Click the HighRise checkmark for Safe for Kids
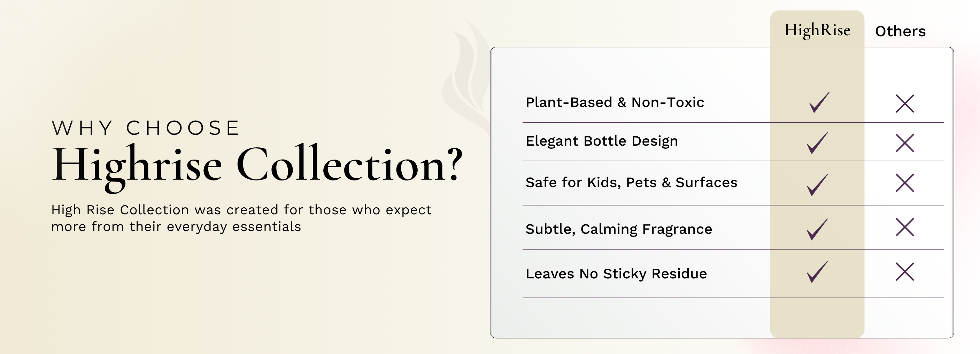 [x=817, y=185]
